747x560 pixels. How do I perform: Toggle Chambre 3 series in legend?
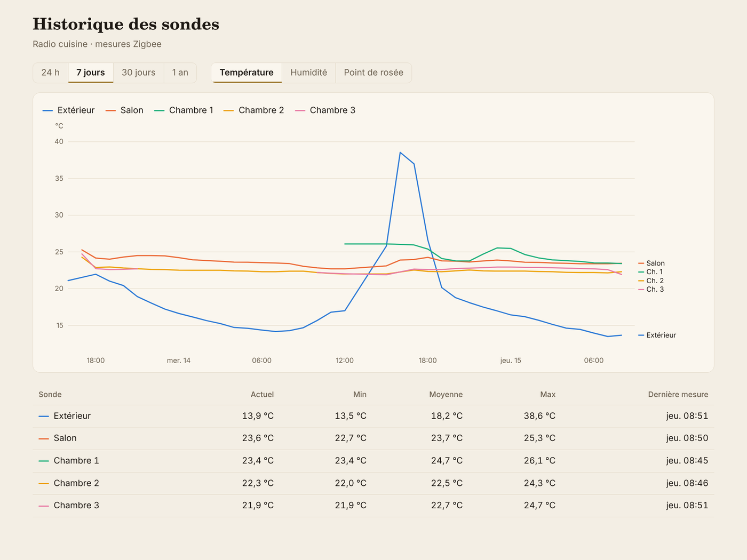tap(325, 110)
